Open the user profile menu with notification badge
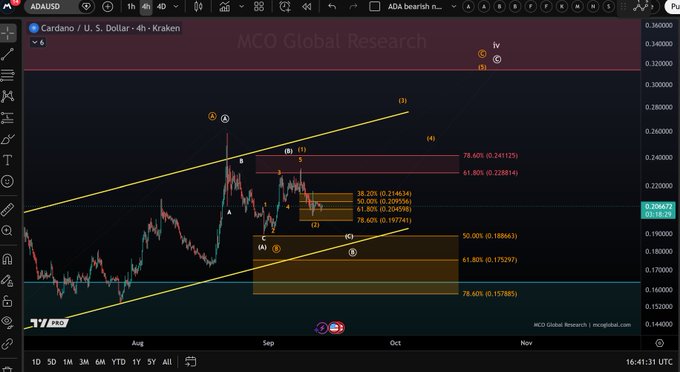The width and height of the screenshot is (680, 372). pyautogui.click(x=8, y=5)
